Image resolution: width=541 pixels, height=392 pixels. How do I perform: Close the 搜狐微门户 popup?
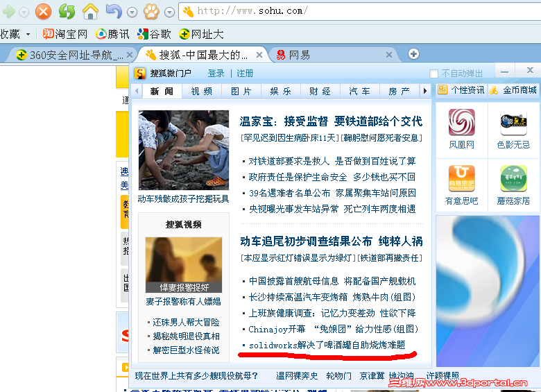[531, 70]
